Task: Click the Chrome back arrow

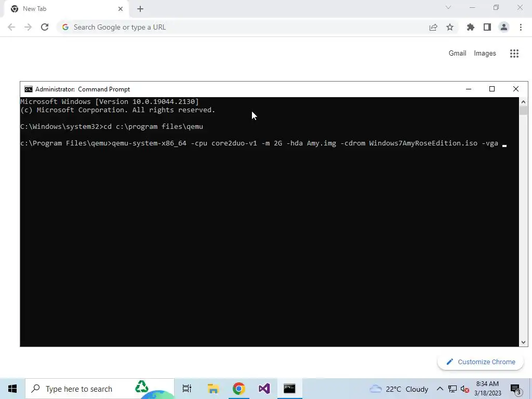Action: click(11, 27)
